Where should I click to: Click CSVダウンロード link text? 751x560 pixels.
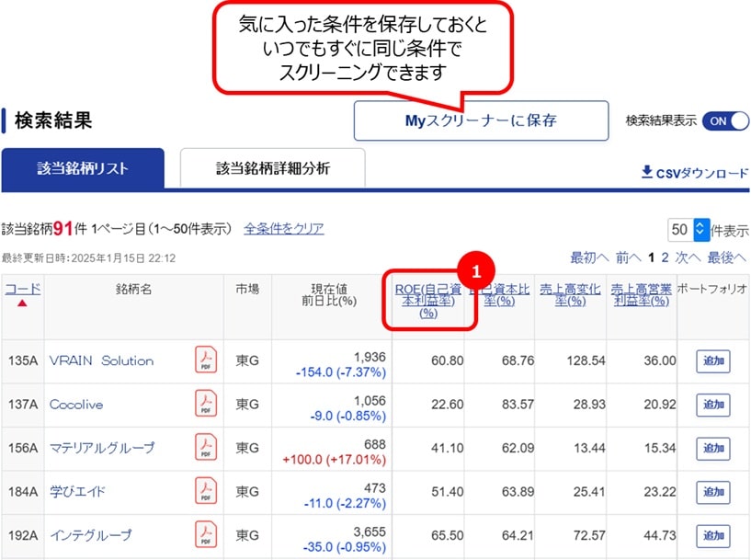pyautogui.click(x=701, y=173)
